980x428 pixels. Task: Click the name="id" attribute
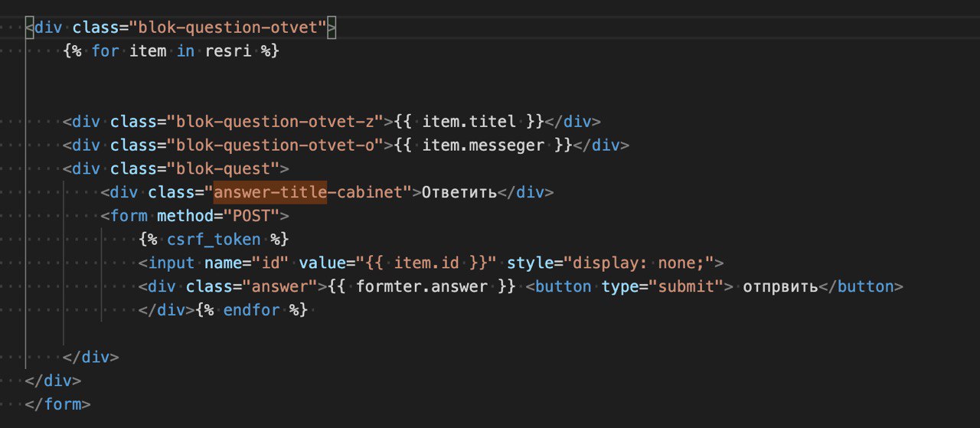coord(247,263)
